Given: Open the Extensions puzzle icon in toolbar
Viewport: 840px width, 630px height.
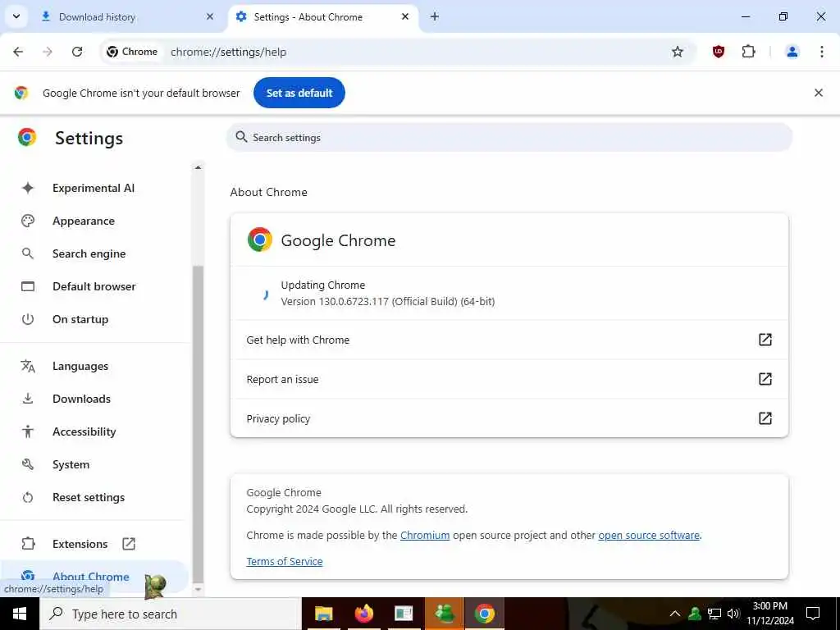Looking at the screenshot, I should click(748, 52).
